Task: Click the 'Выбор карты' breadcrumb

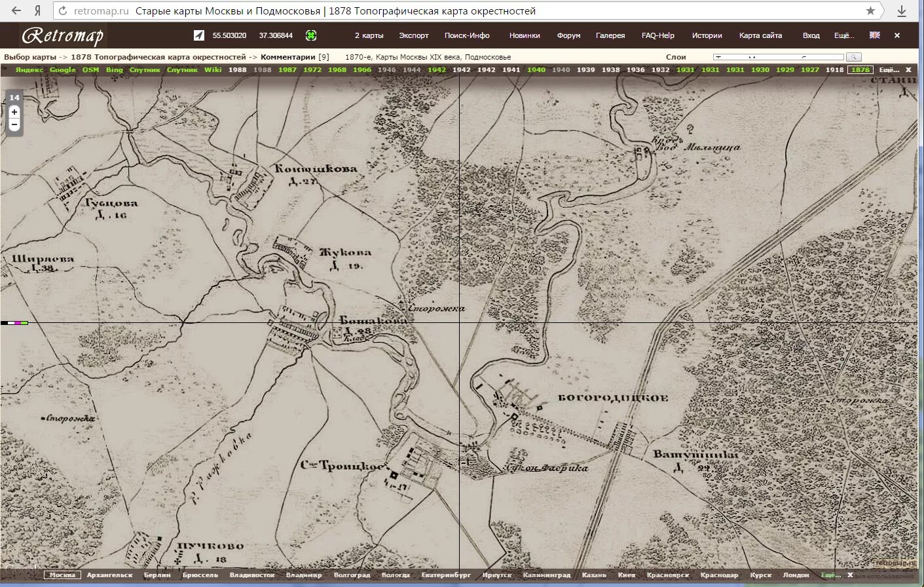Action: [x=30, y=57]
